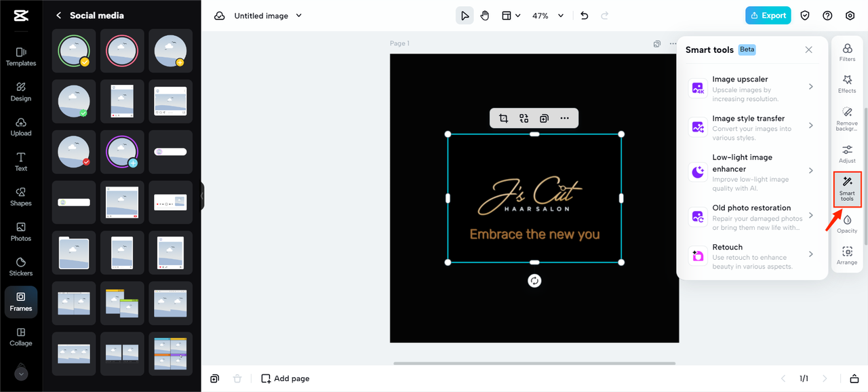This screenshot has width=868, height=392.
Task: Redo the last action
Action: [604, 16]
